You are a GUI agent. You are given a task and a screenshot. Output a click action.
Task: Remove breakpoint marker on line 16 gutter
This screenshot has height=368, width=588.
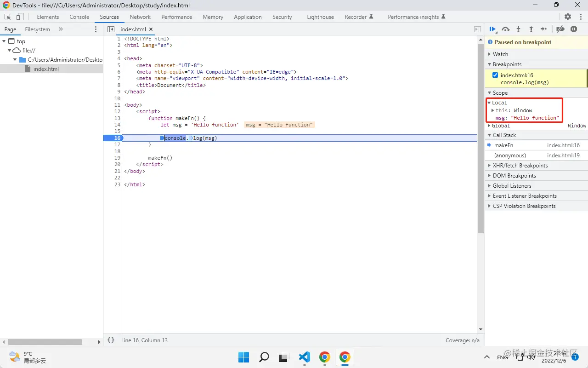(x=113, y=138)
